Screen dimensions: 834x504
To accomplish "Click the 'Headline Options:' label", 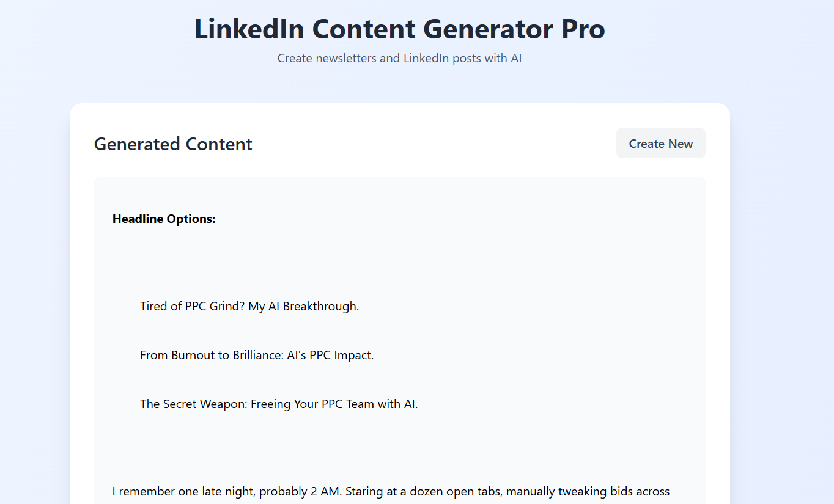I will 163,218.
